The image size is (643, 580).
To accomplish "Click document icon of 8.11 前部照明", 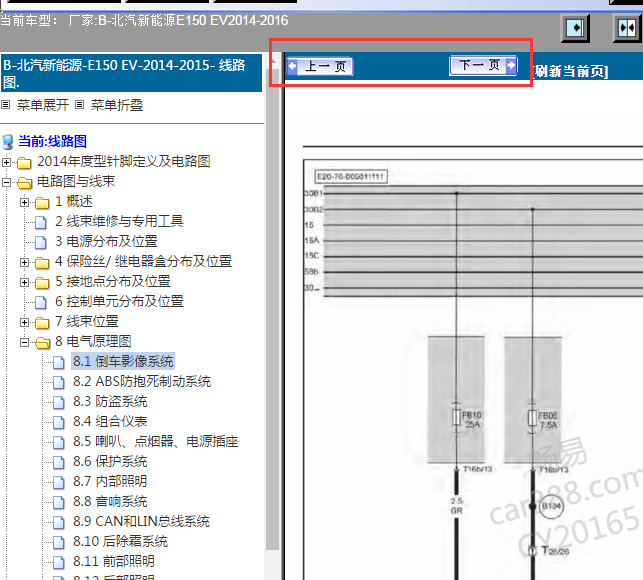I will click(59, 563).
